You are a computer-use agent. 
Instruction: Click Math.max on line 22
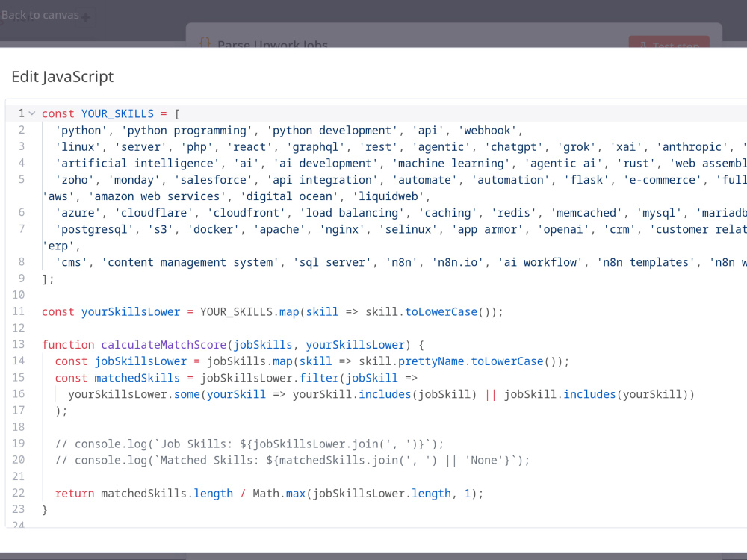(x=279, y=494)
